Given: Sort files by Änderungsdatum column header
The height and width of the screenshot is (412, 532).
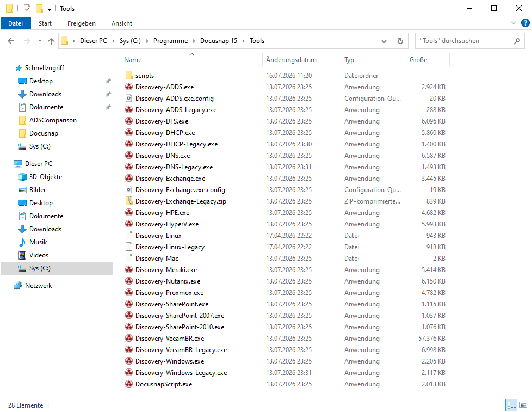Looking at the screenshot, I should click(291, 60).
